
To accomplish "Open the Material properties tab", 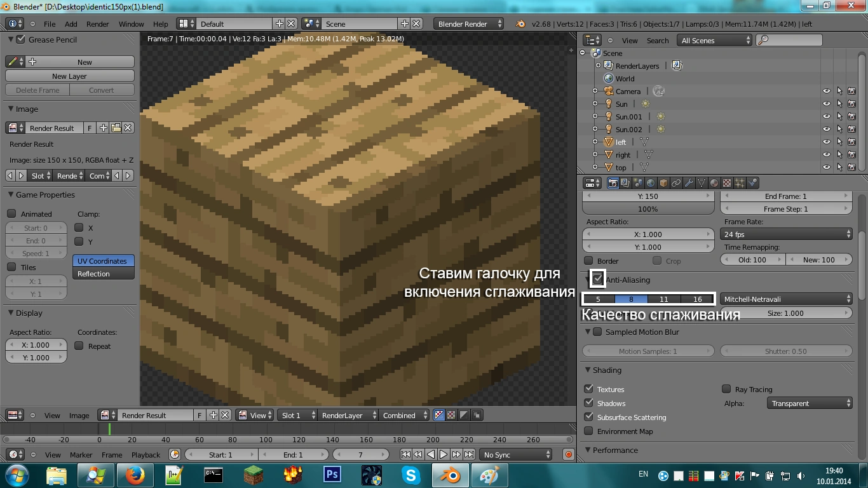I will pyautogui.click(x=715, y=183).
